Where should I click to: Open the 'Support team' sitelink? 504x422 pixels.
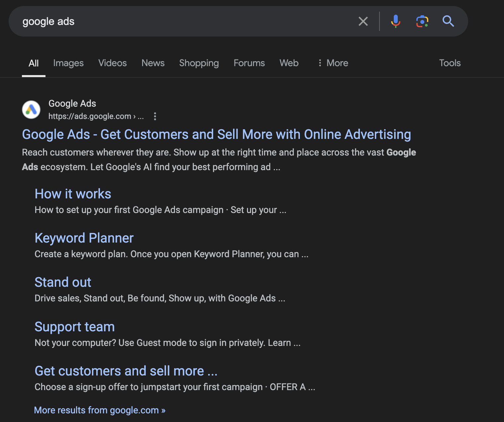75,327
